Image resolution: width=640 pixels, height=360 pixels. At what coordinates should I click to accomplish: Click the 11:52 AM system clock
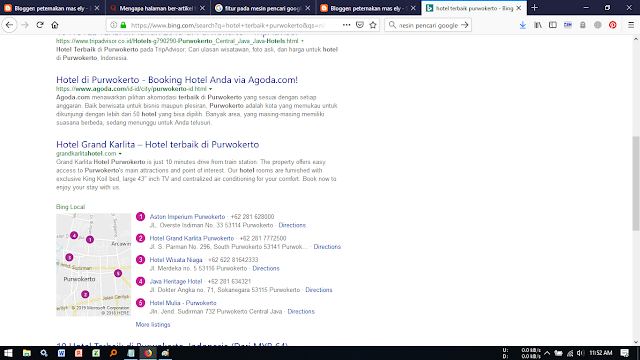600,353
